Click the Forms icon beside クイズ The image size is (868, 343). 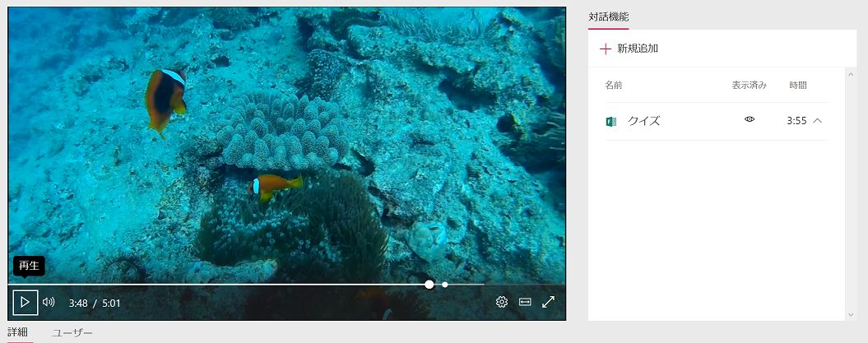[x=611, y=121]
